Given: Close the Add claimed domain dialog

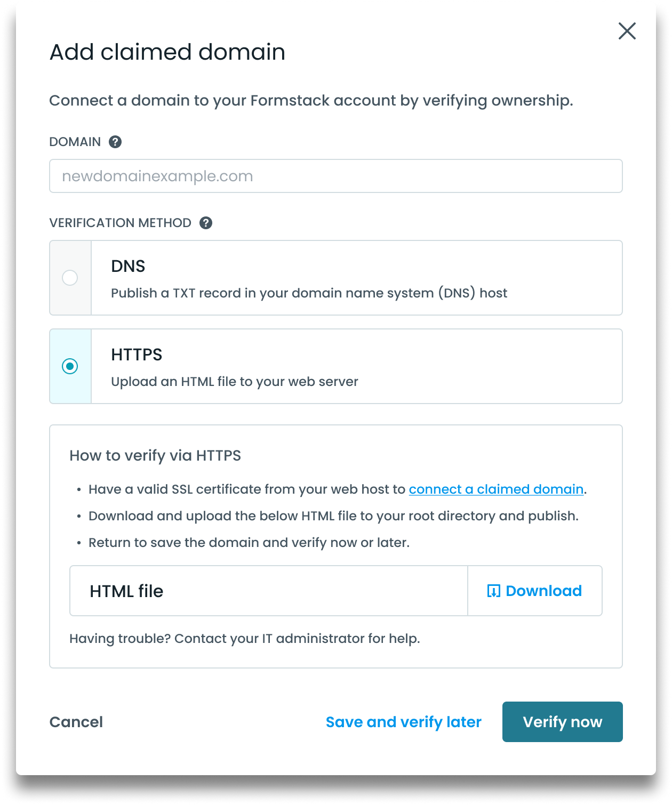Looking at the screenshot, I should tap(627, 31).
